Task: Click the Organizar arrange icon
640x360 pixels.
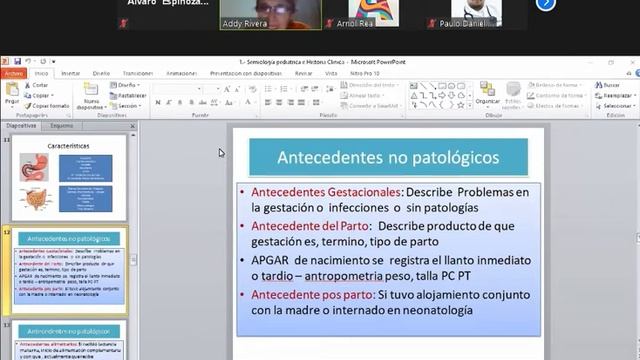Action: click(487, 89)
